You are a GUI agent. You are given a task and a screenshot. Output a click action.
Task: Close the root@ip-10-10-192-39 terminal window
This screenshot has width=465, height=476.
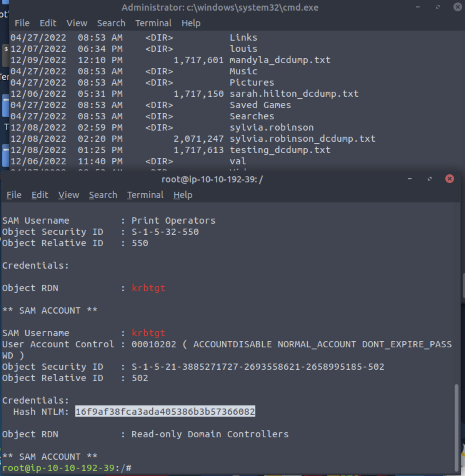point(449,179)
